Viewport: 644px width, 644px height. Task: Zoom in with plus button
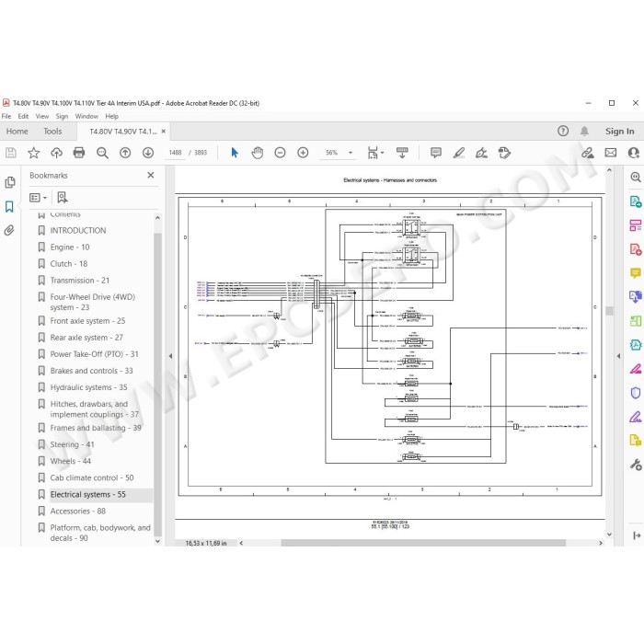tap(303, 153)
